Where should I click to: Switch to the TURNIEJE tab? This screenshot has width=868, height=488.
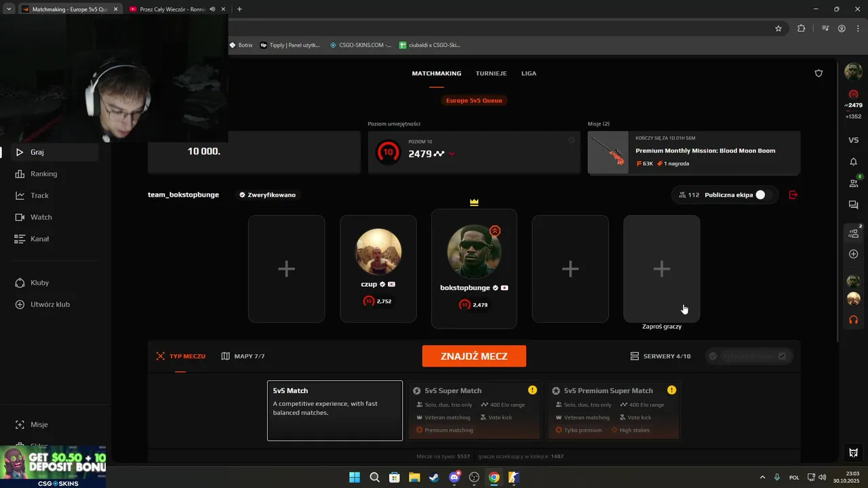tap(491, 73)
